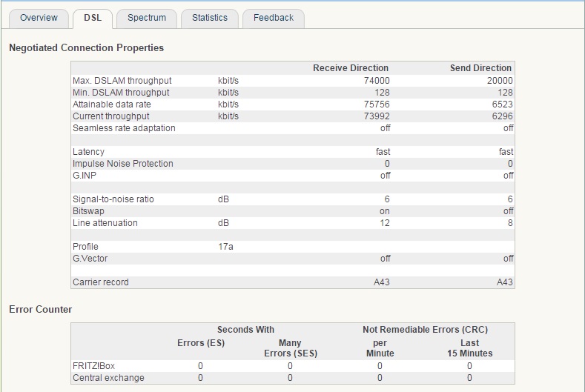Select the DSL tab
This screenshot has height=392, width=585.
pyautogui.click(x=93, y=18)
